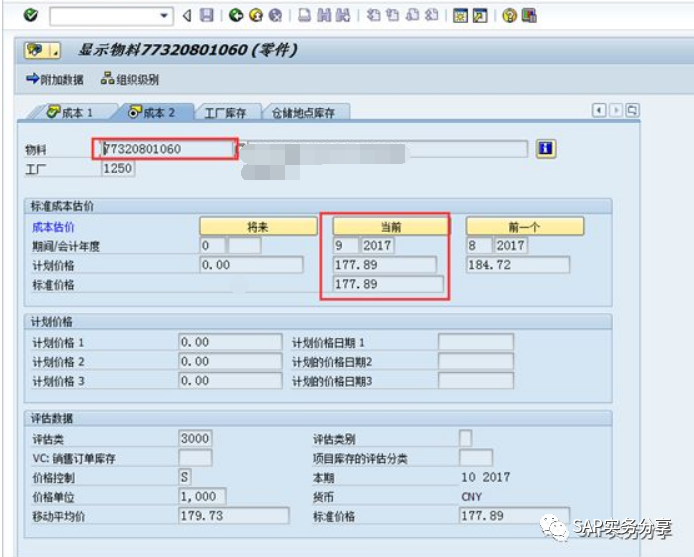Switch to the 成本 1 tab
Screen dimensions: 694x557
tap(69, 112)
